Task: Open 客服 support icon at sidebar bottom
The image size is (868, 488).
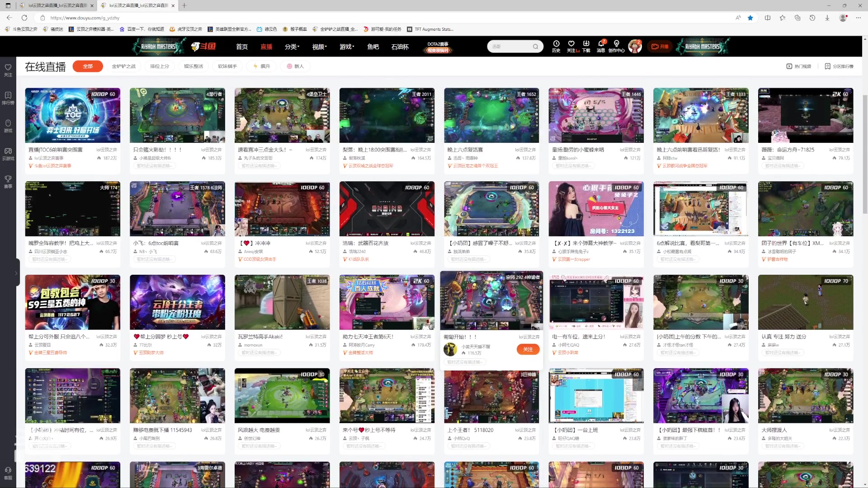Action: 8,473
